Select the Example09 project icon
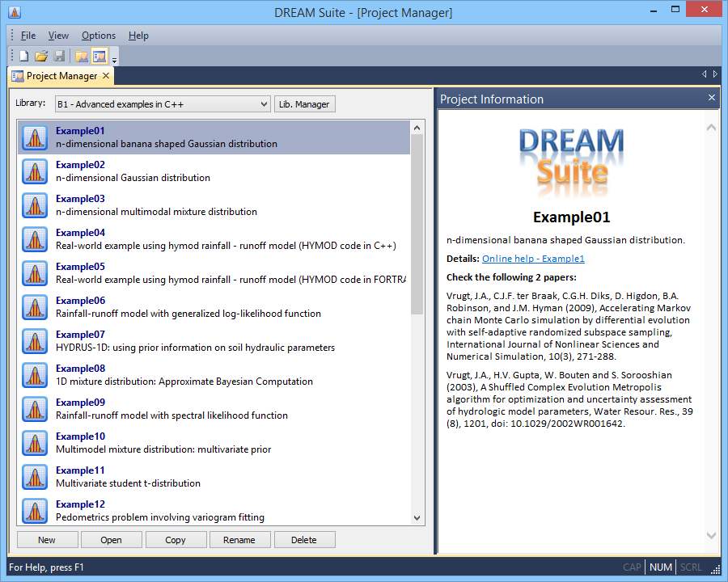Image resolution: width=728 pixels, height=582 pixels. click(35, 408)
